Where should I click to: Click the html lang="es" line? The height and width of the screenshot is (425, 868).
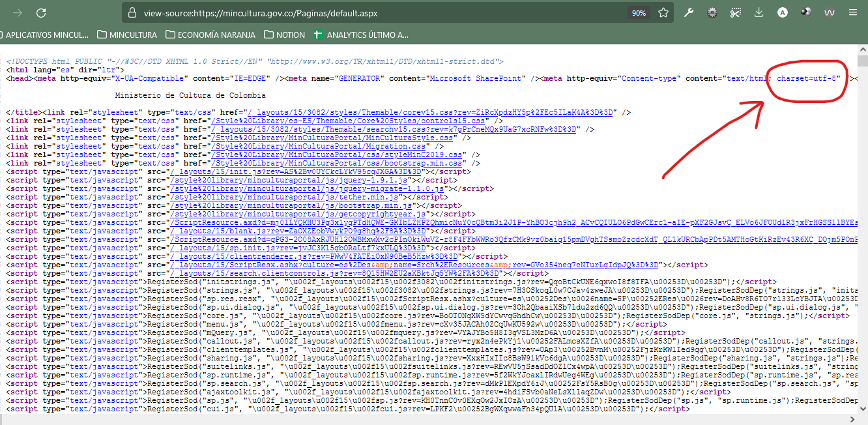tap(65, 70)
